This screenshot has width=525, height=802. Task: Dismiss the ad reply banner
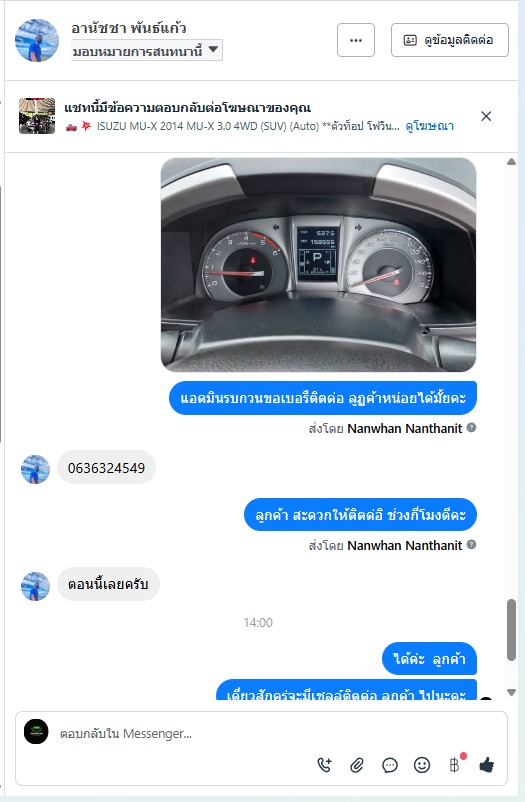(486, 116)
